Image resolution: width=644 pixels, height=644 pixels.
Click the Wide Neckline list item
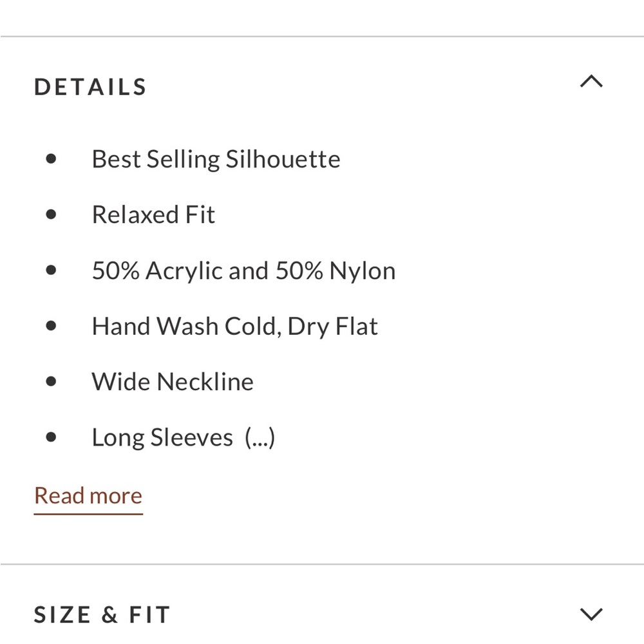click(x=173, y=382)
